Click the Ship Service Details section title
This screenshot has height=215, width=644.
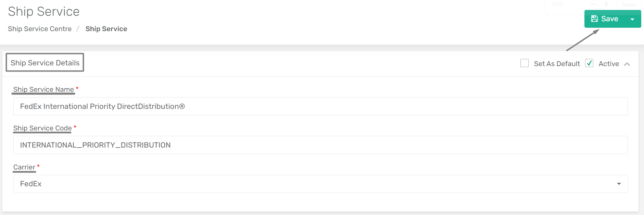[x=45, y=63]
